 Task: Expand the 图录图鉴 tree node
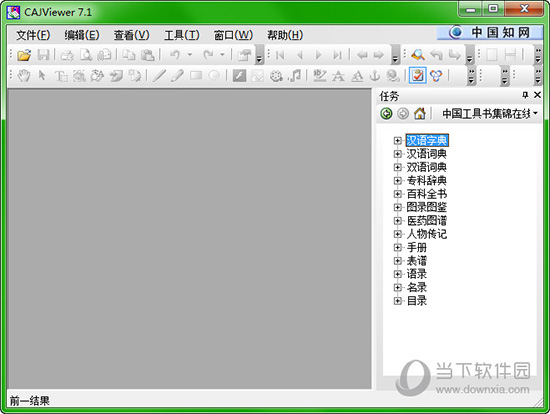[397, 207]
